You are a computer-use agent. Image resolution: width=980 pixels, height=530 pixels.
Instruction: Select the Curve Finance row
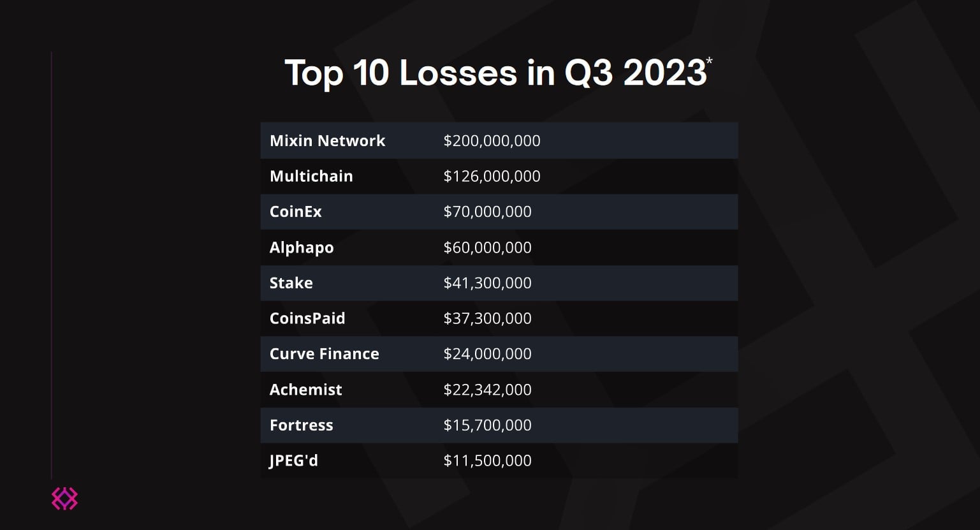click(499, 354)
